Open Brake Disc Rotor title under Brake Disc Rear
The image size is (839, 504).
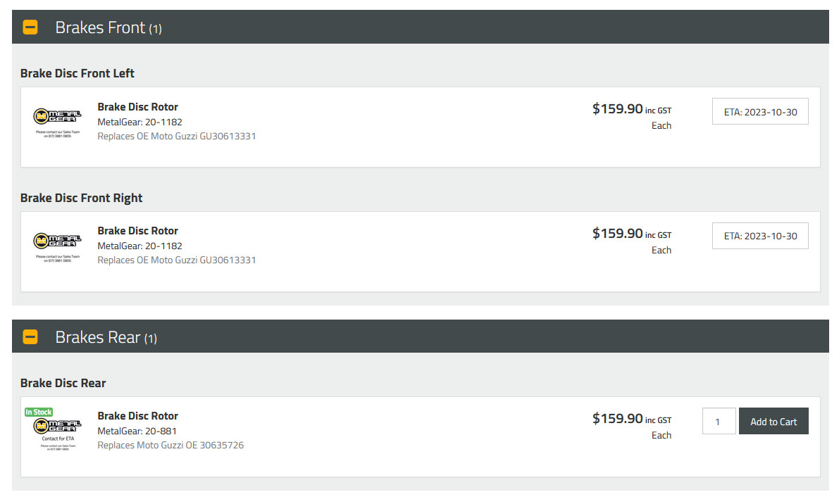click(x=137, y=416)
